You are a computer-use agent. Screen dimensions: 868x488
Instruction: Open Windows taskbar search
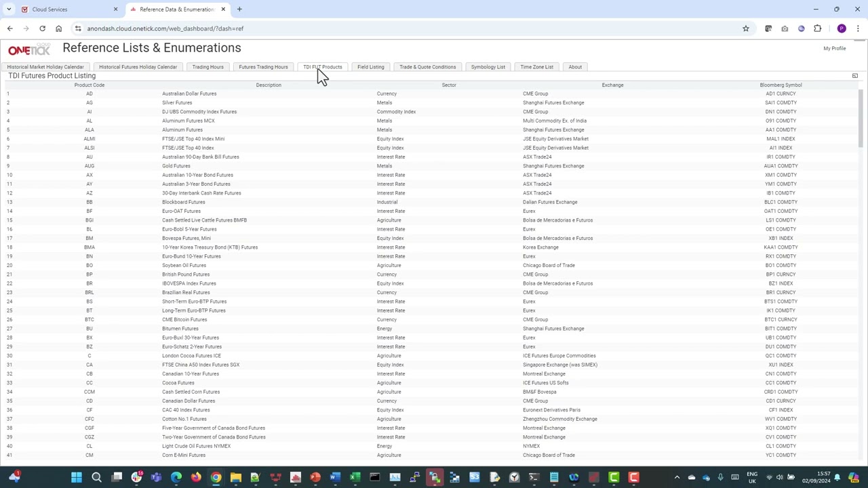click(96, 478)
